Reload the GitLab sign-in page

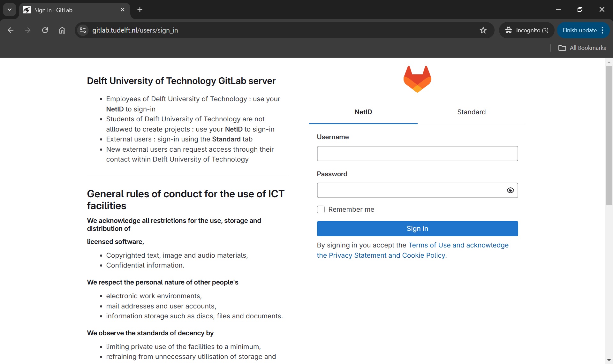[45, 30]
